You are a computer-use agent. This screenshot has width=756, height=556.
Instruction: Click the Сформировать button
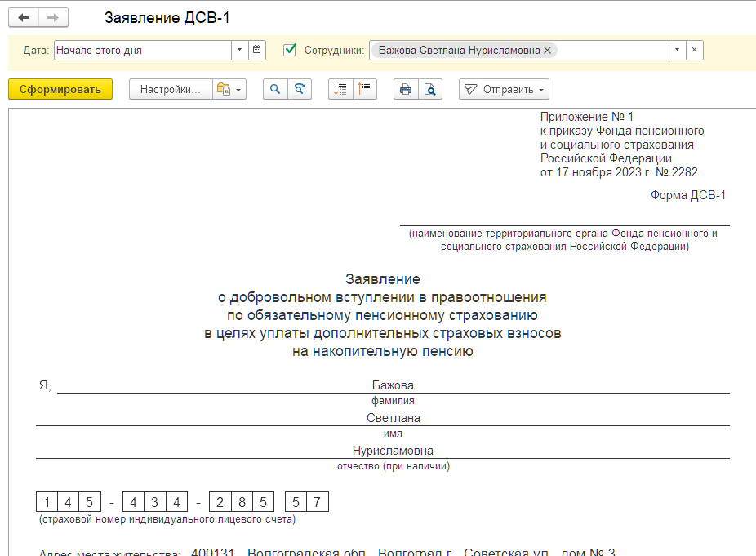point(60,89)
